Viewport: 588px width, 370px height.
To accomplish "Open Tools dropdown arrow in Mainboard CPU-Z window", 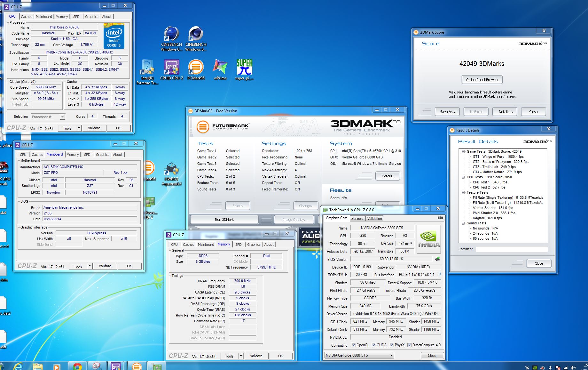I will (x=90, y=266).
